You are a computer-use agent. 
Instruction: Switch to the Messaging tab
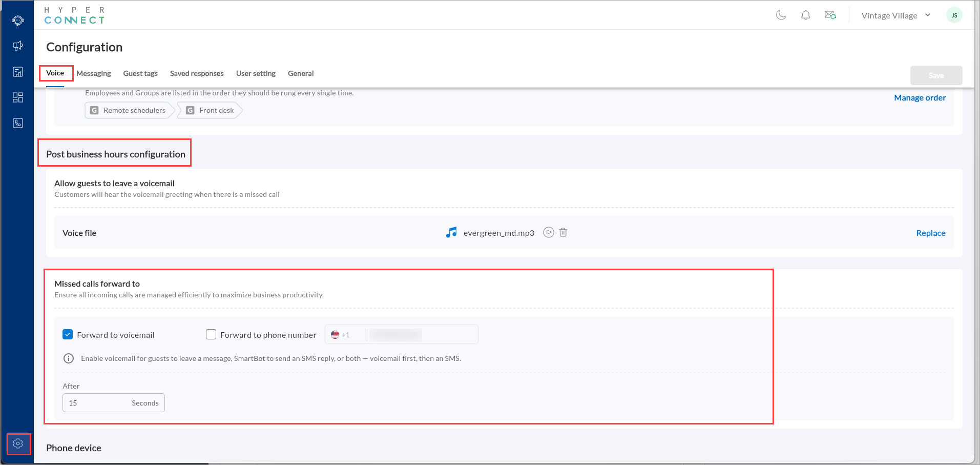click(94, 73)
